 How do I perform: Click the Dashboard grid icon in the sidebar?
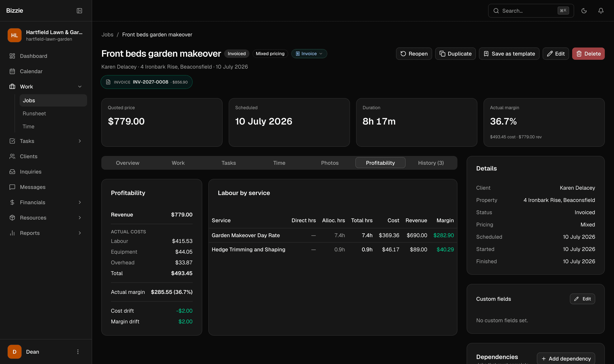(x=12, y=56)
